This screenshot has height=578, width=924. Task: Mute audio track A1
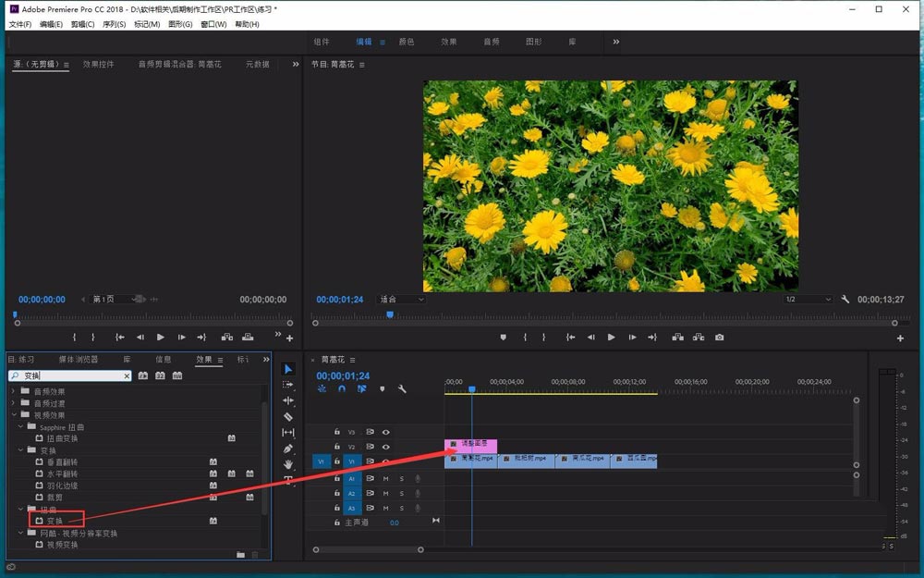click(386, 479)
